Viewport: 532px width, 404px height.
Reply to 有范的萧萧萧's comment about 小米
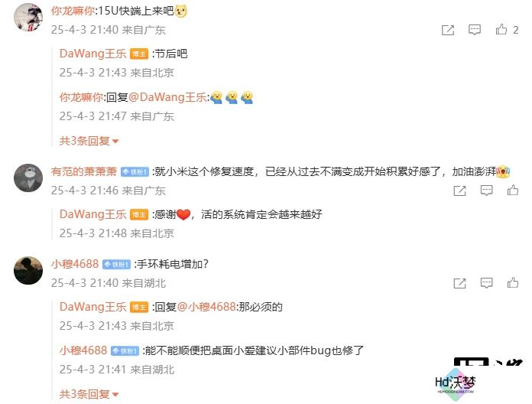click(x=486, y=191)
